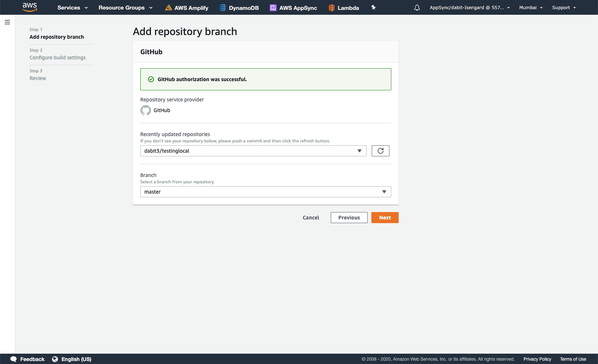This screenshot has width=598, height=364.
Task: Open the Support dropdown menu
Action: click(564, 7)
